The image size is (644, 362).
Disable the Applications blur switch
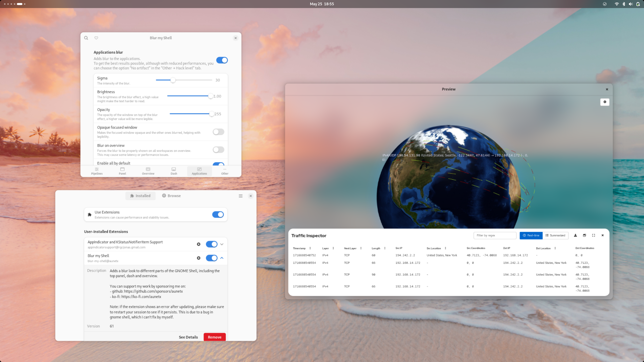(222, 60)
